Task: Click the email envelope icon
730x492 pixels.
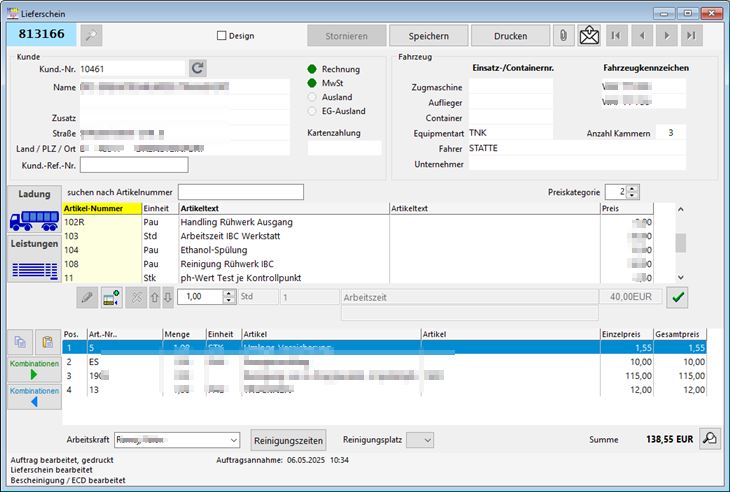Action: pyautogui.click(x=590, y=36)
